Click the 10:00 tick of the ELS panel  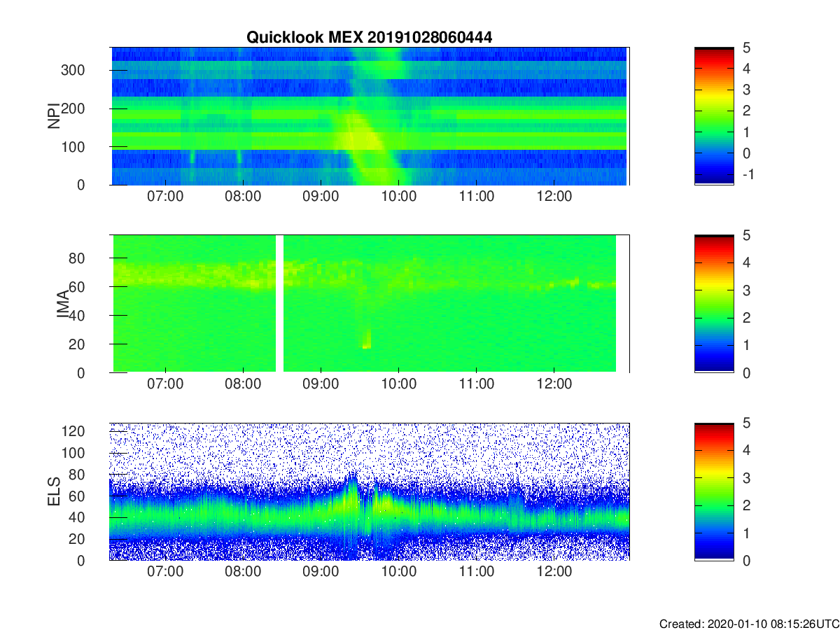point(398,572)
